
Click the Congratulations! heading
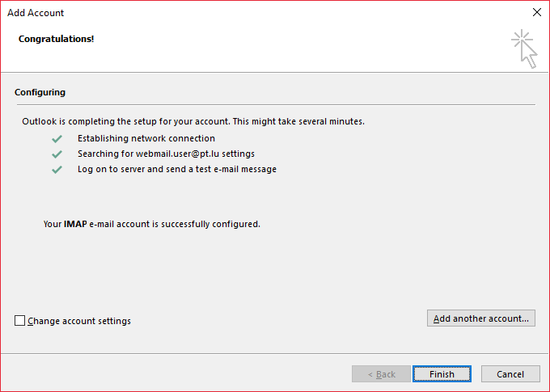[57, 39]
